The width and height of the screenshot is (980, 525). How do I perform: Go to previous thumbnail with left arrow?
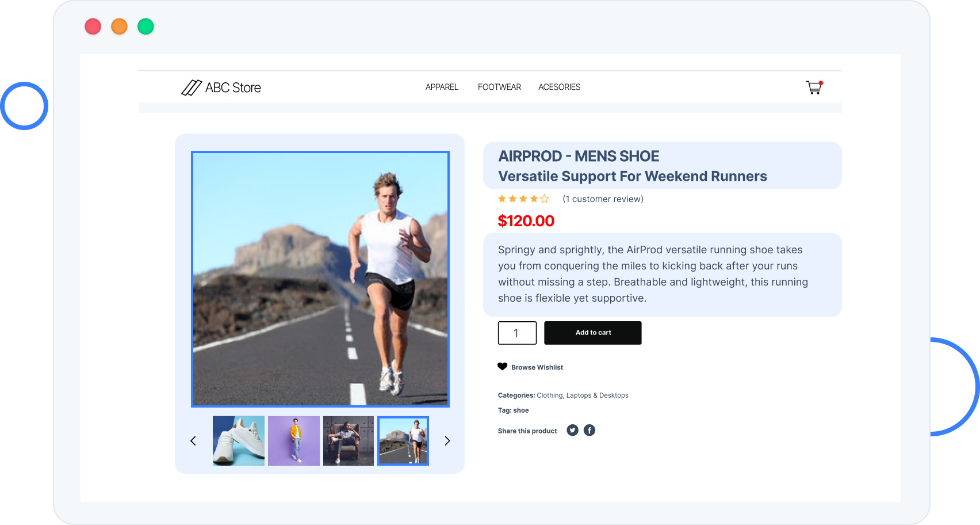pyautogui.click(x=193, y=441)
